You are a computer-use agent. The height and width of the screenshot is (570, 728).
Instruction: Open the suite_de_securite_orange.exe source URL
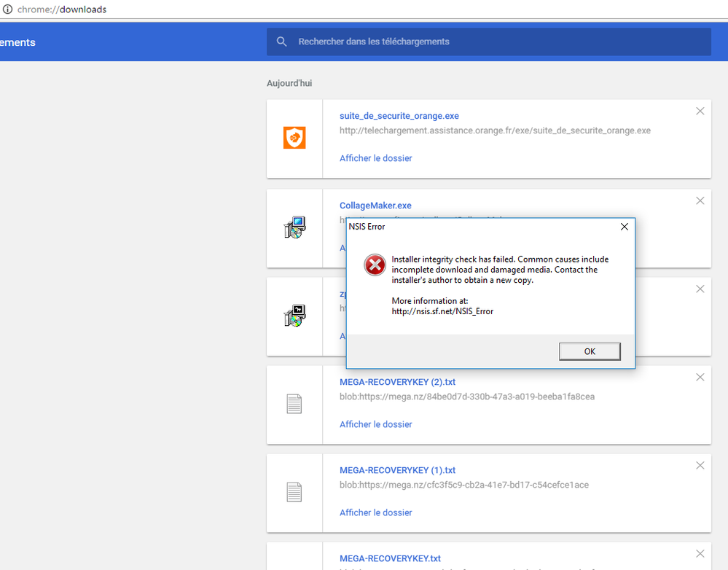coord(495,130)
